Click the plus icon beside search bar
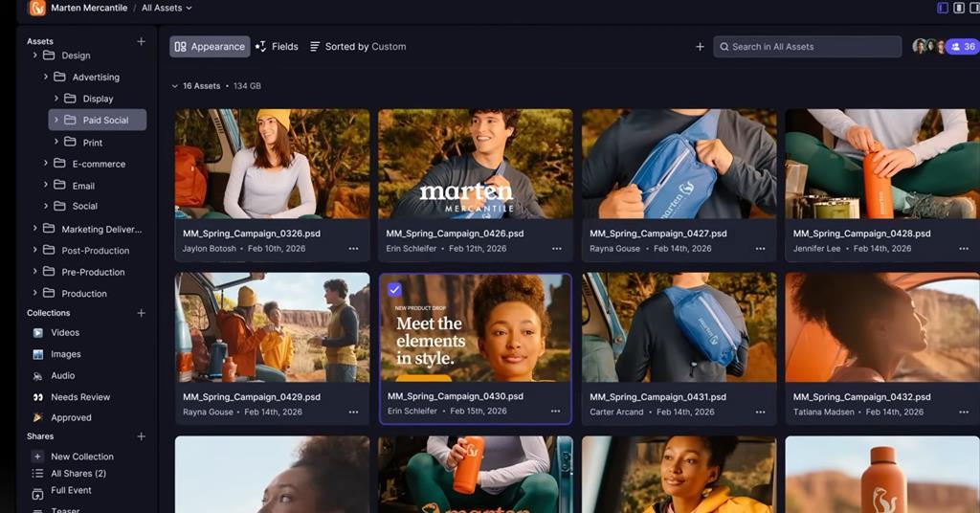Viewport: 980px width, 513px height. point(700,47)
